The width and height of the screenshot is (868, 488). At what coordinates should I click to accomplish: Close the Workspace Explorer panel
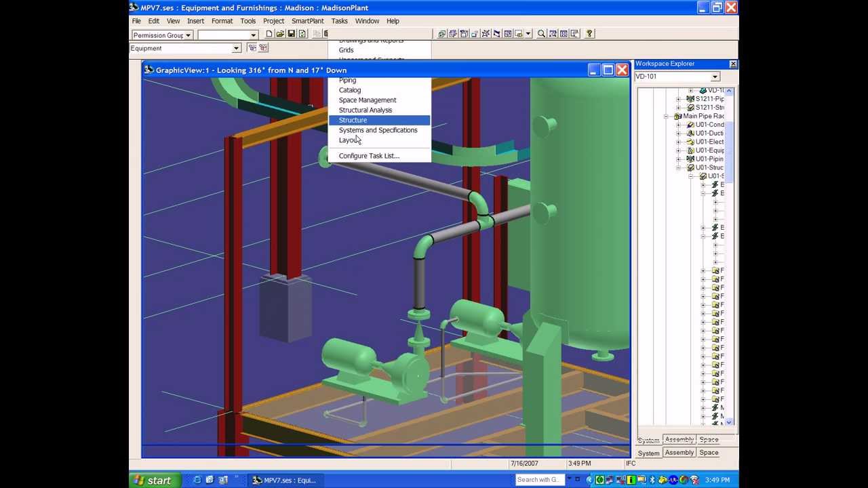click(733, 64)
